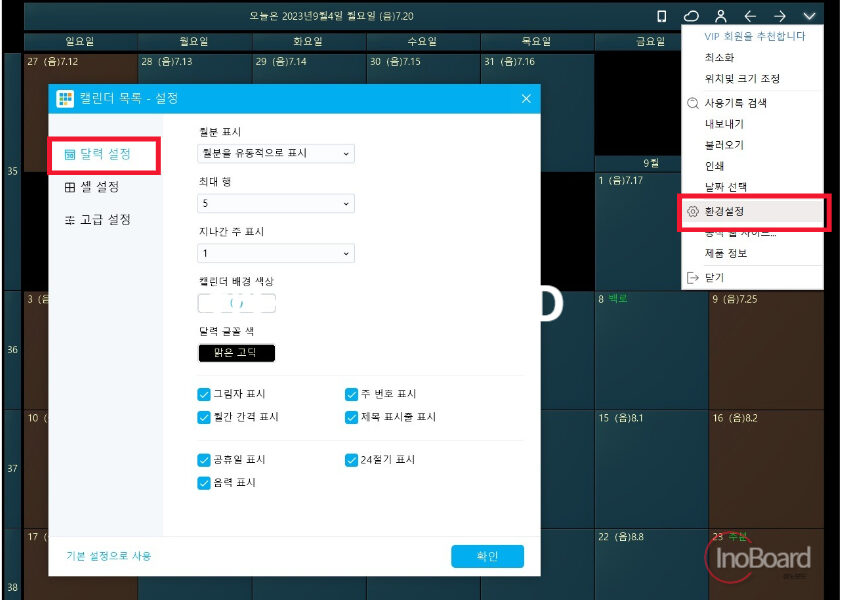This screenshot has height=600, width=844.
Task: Close the 캘린더 목록 설정 dialog
Action: 526,98
